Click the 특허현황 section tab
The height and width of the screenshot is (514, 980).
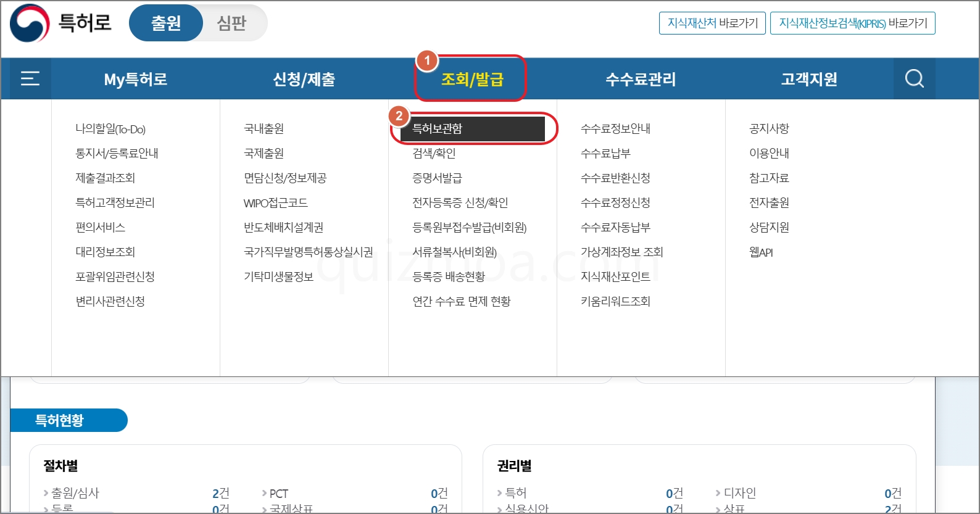pos(69,420)
